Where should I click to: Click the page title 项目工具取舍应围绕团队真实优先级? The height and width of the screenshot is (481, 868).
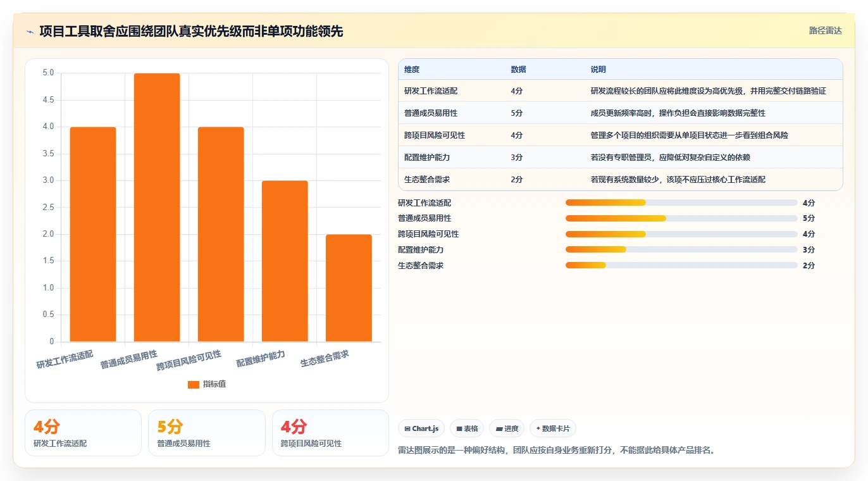point(191,31)
